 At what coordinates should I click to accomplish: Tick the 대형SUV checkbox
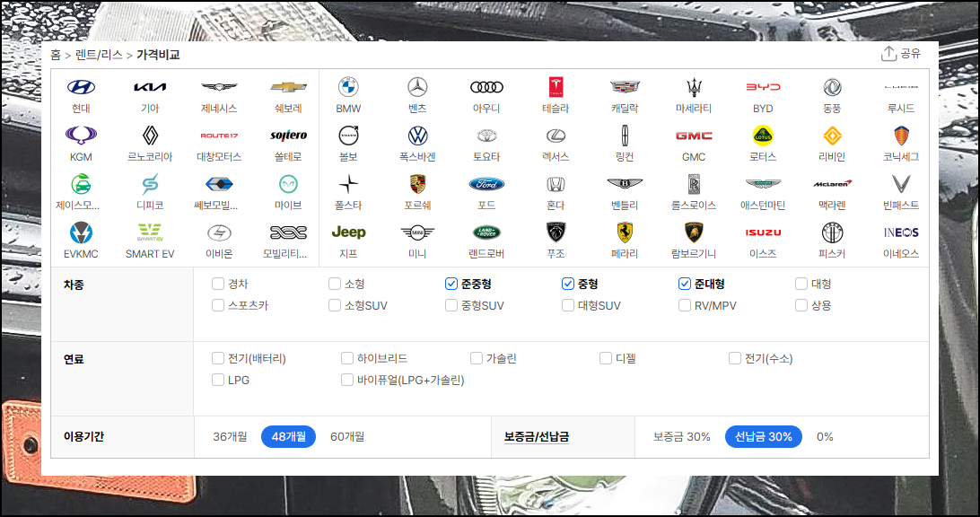point(568,305)
